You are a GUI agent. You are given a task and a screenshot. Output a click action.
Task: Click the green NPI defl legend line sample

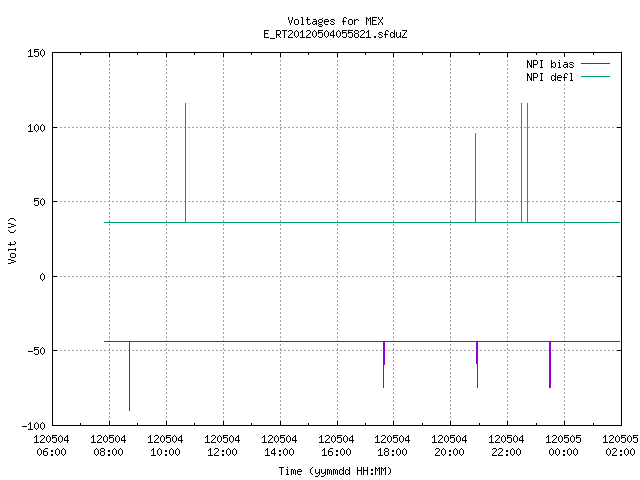coord(595,76)
